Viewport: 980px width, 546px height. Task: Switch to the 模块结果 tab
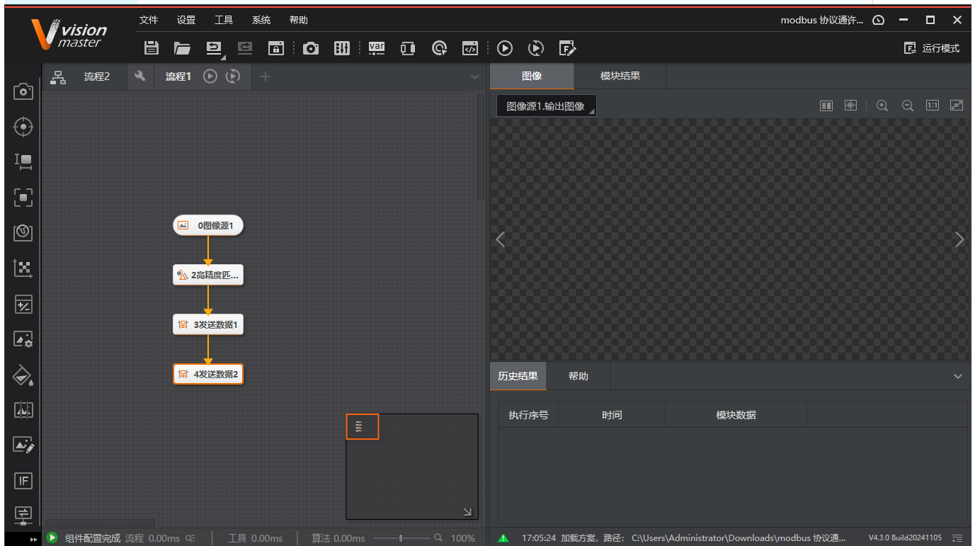coord(620,76)
